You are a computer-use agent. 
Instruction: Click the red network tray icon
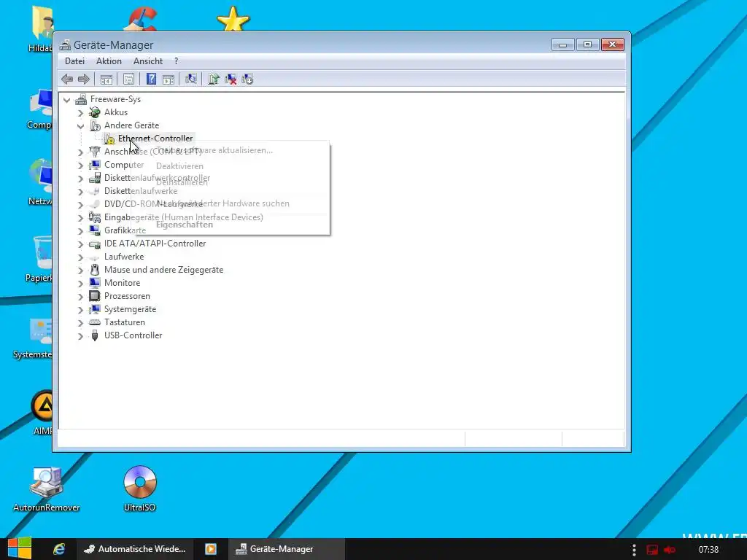point(652,550)
